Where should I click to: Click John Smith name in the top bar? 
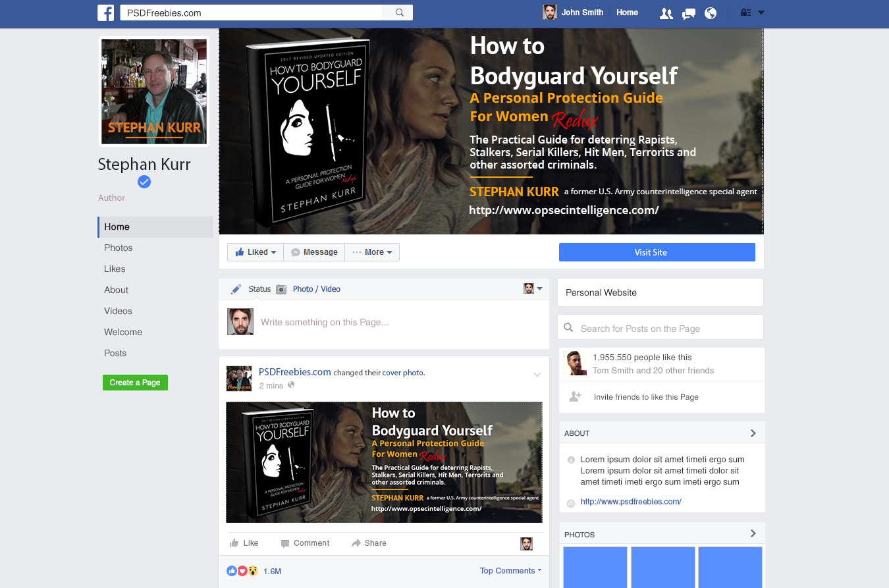[x=582, y=13]
